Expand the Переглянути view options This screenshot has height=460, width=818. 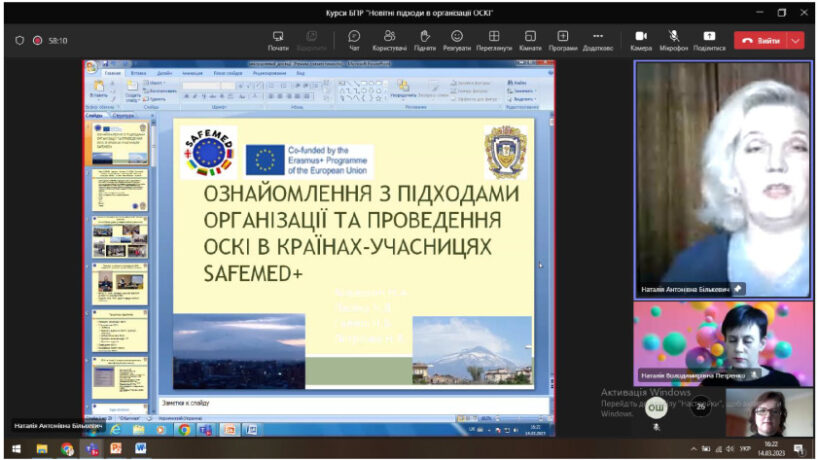[494, 38]
